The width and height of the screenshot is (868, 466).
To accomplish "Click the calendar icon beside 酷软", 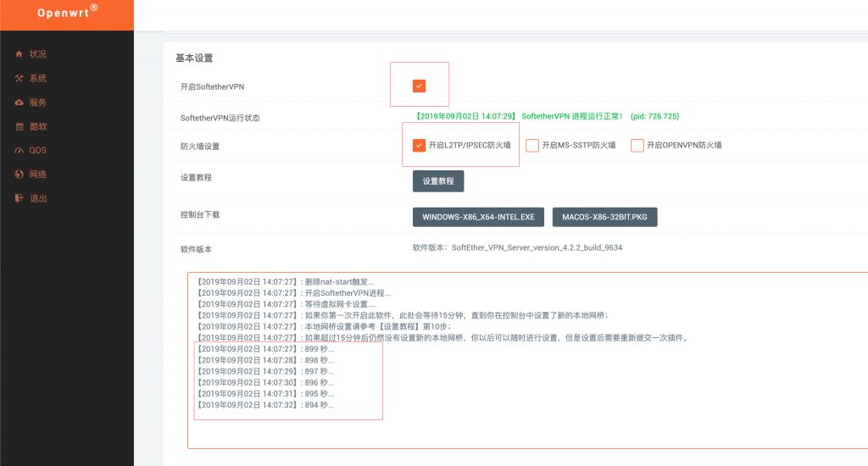I will tap(19, 126).
